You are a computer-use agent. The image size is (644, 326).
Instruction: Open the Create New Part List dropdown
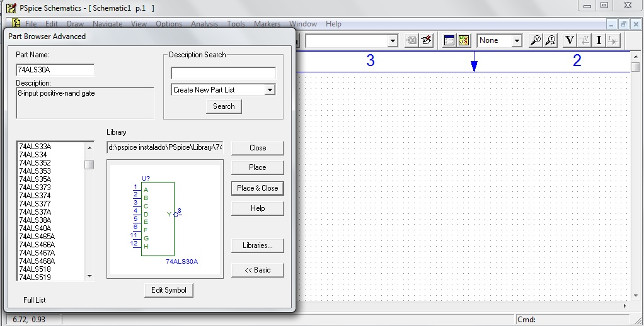pos(270,90)
